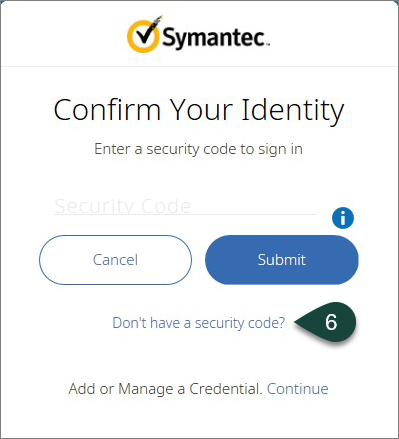
Task: Click inside the Security Code field
Action: click(185, 206)
